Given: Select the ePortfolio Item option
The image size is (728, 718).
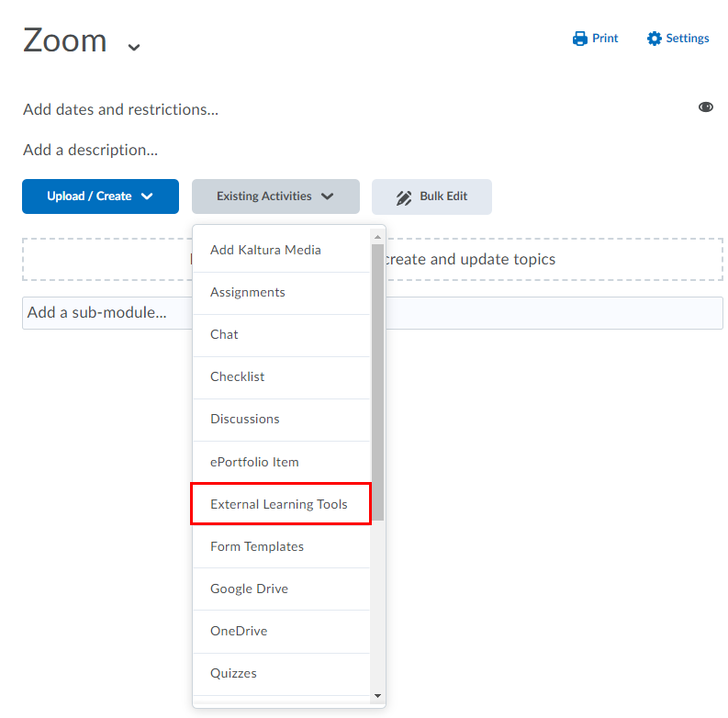Looking at the screenshot, I should click(x=254, y=462).
